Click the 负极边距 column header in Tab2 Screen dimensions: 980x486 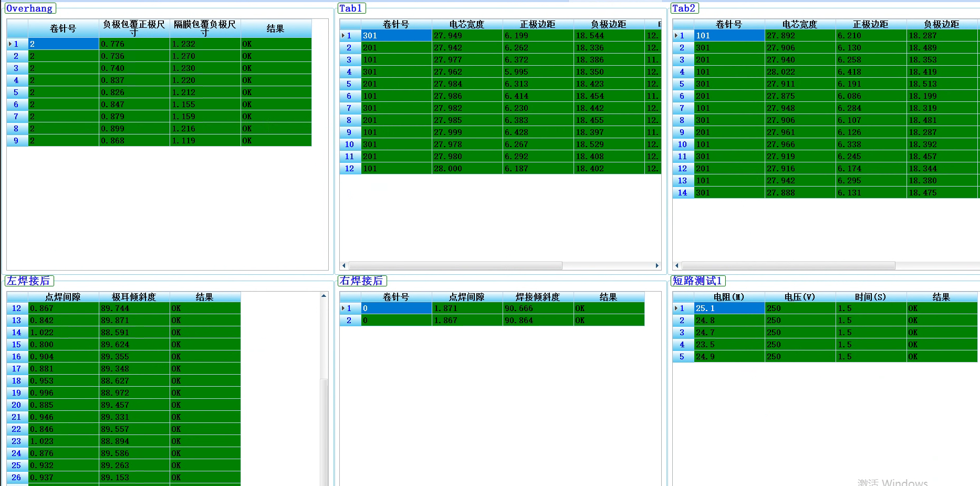click(x=942, y=24)
